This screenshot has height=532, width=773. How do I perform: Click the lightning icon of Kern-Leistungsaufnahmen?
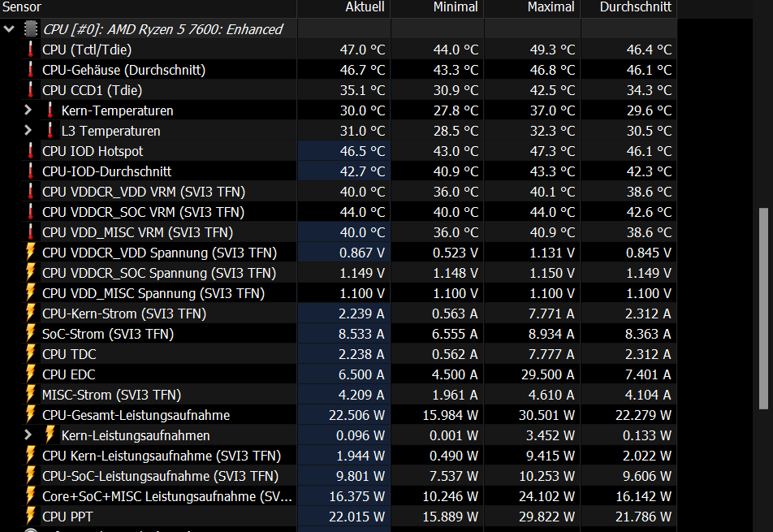50,435
